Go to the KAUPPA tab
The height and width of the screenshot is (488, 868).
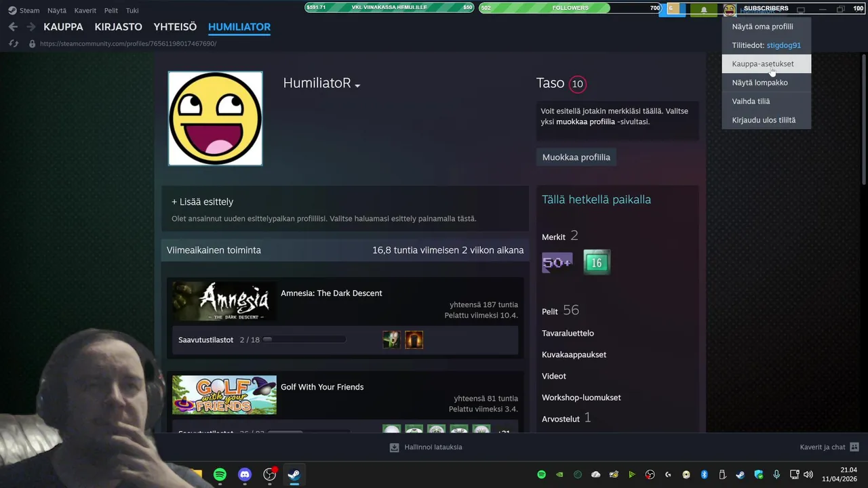click(x=63, y=27)
